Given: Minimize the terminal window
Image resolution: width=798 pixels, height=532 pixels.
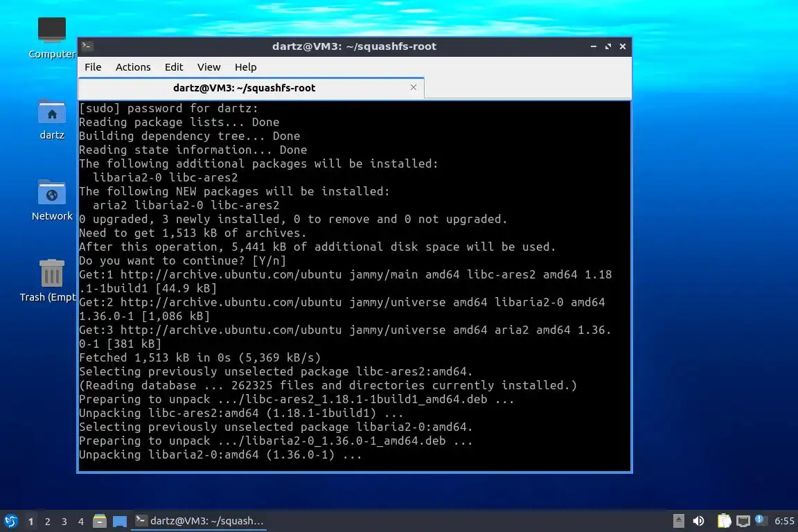Looking at the screenshot, I should [x=594, y=46].
